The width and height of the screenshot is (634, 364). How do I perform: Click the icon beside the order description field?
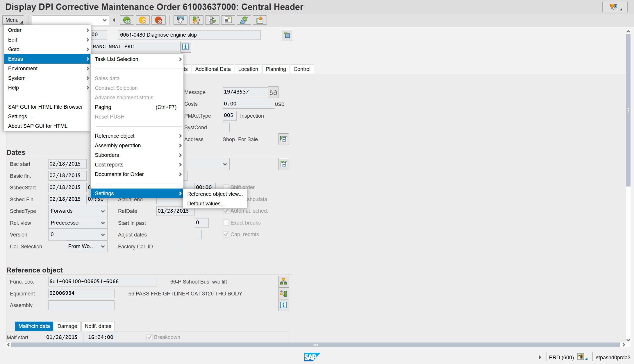[287, 35]
